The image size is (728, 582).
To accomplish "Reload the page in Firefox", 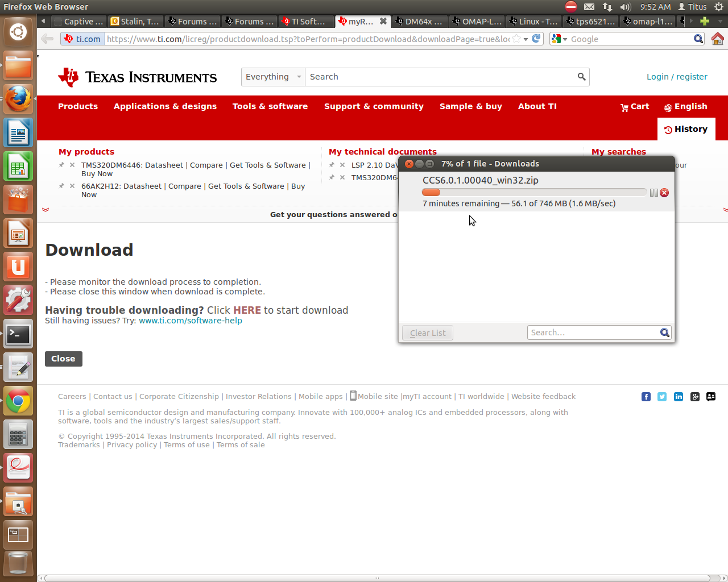I will [x=536, y=39].
